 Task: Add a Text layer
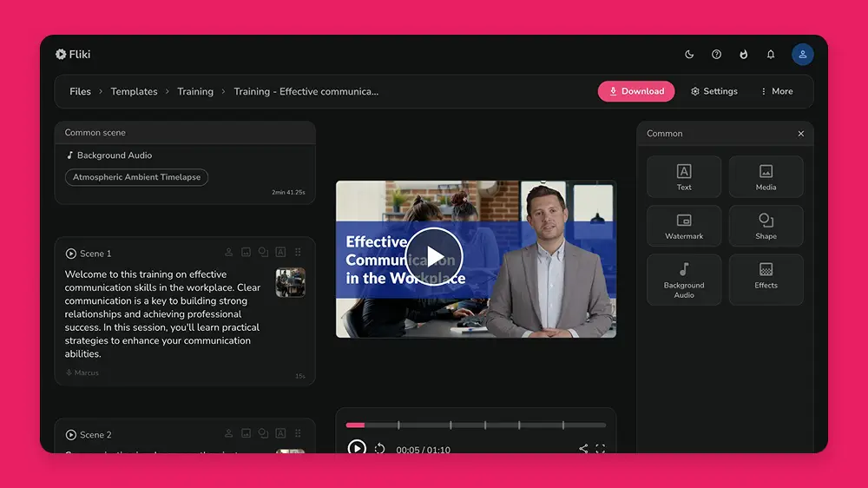(684, 176)
